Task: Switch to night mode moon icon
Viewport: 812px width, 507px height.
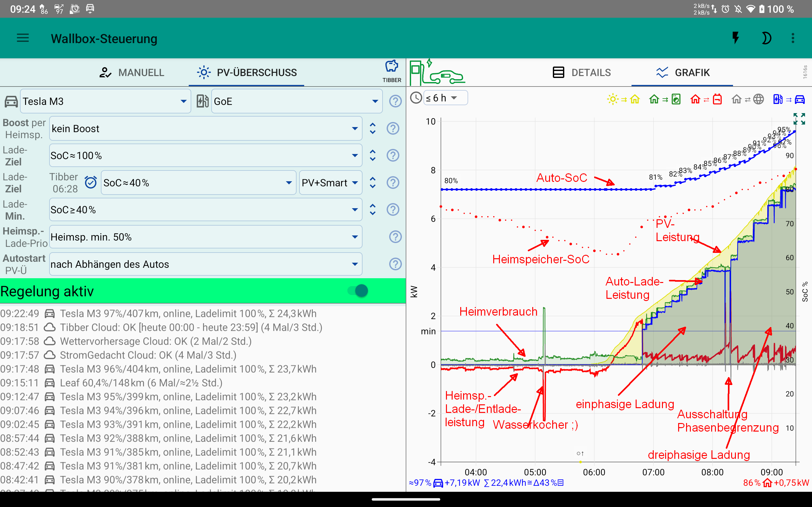Action: (766, 38)
